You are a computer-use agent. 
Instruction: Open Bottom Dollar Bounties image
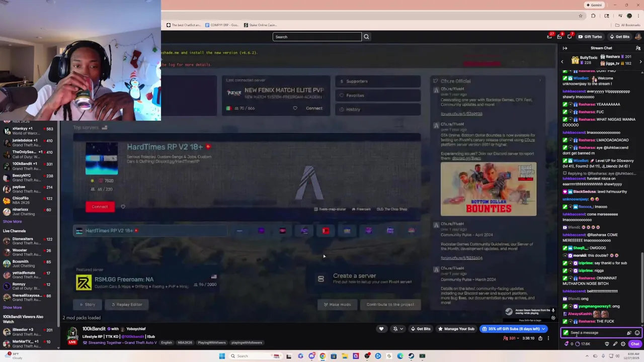[489, 189]
